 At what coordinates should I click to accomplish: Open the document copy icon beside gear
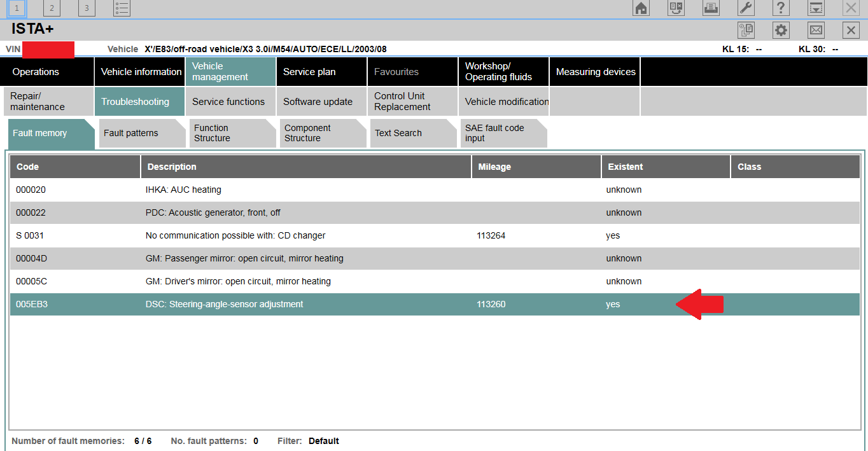point(746,30)
